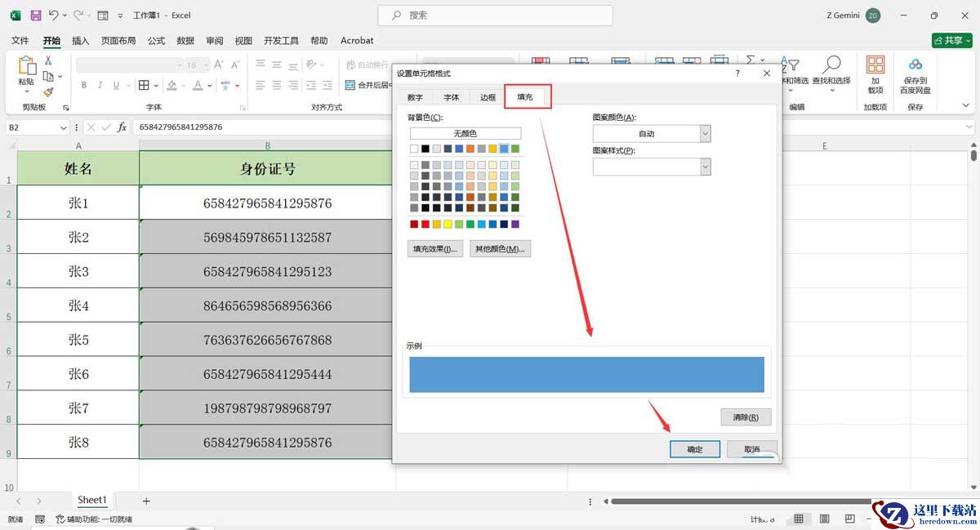Click the No Color button

(465, 133)
